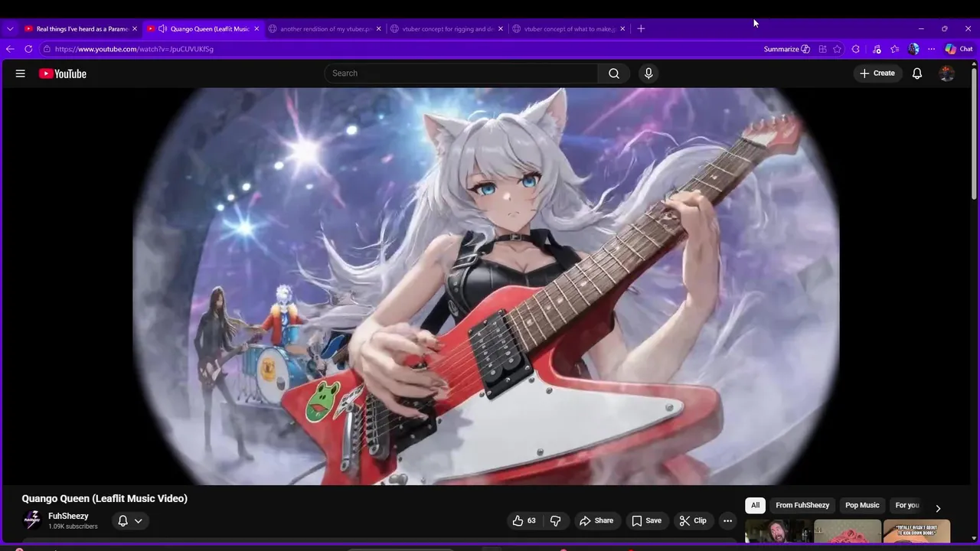Like the video with thumbs up
The image size is (980, 551).
(524, 520)
